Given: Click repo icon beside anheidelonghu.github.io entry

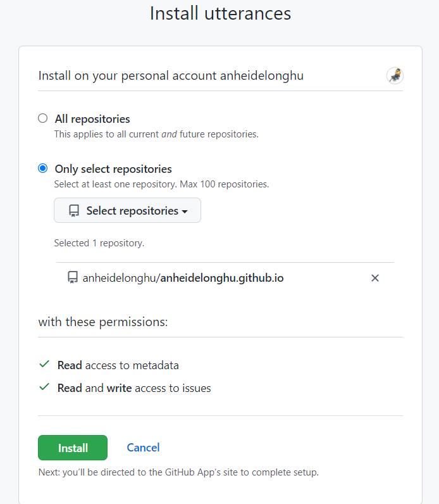Looking at the screenshot, I should pyautogui.click(x=73, y=278).
